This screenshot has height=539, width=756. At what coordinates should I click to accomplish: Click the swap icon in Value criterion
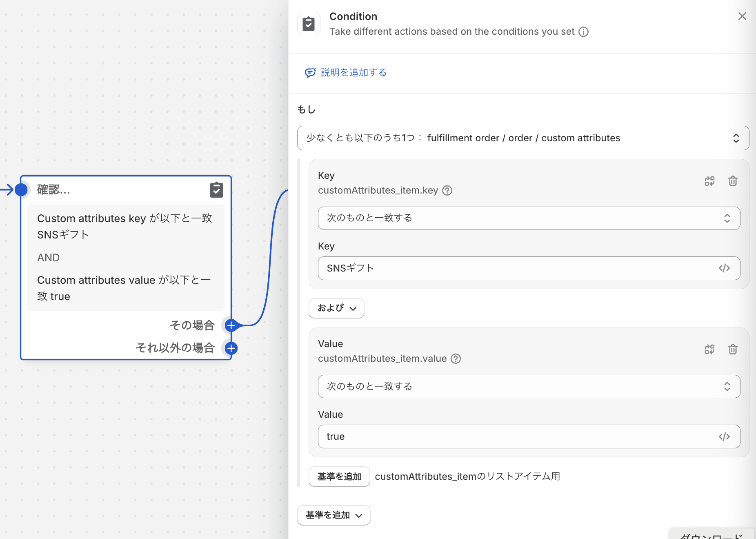709,349
